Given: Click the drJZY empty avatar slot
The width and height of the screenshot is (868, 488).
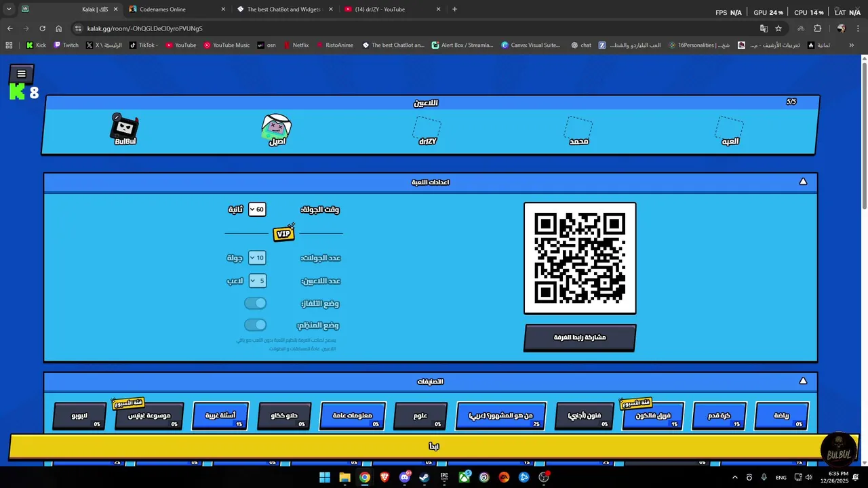Looking at the screenshot, I should 428,130.
